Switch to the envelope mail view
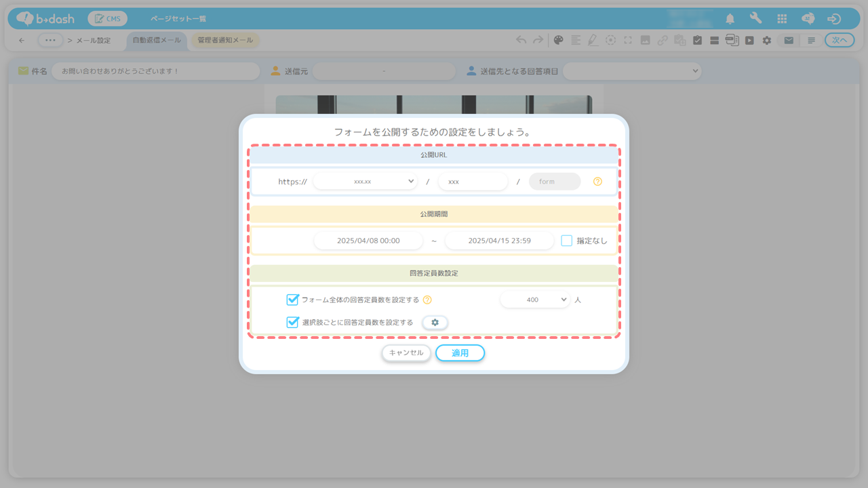 coord(789,40)
